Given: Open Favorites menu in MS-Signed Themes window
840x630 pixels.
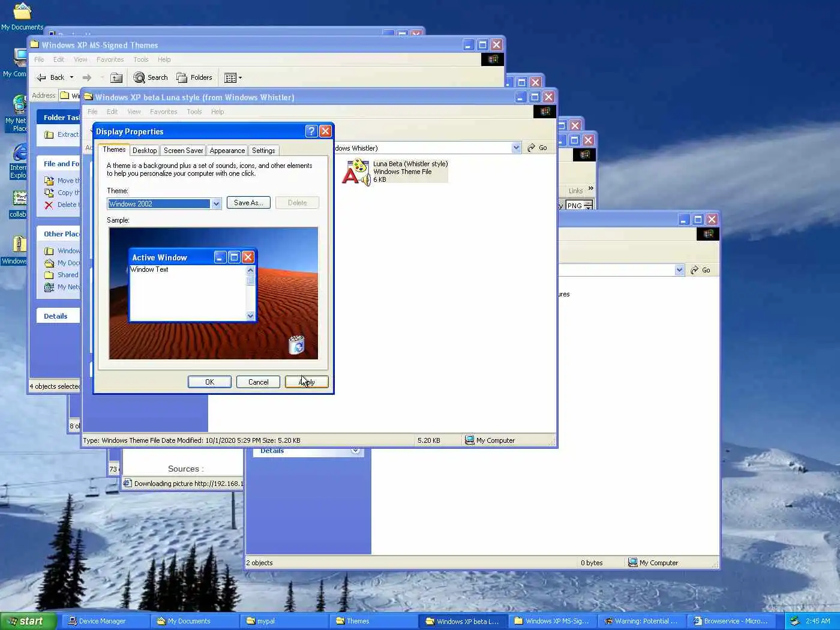Looking at the screenshot, I should click(x=110, y=59).
